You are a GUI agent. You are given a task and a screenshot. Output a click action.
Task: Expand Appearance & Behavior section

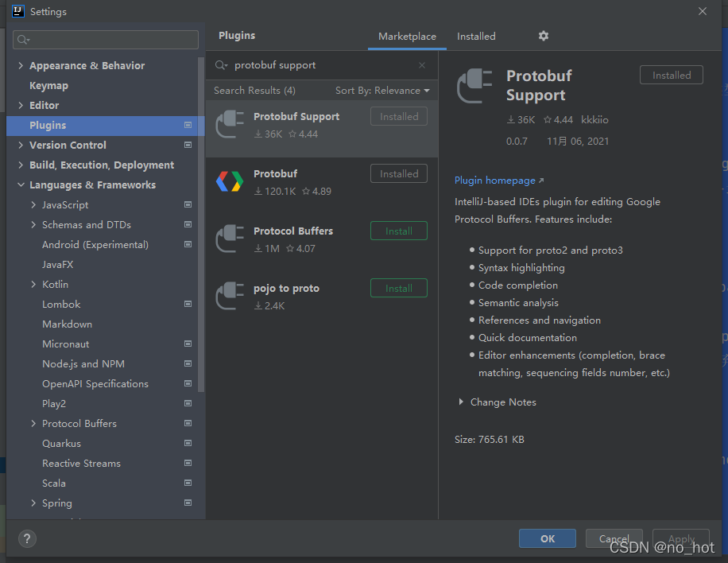coord(21,65)
